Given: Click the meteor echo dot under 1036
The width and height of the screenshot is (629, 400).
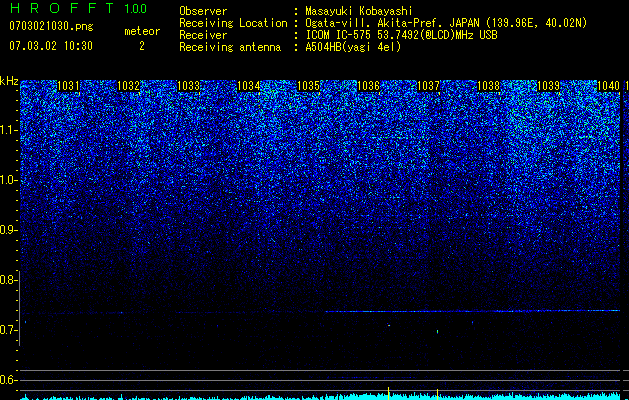Looking at the screenshot, I should (389, 325).
